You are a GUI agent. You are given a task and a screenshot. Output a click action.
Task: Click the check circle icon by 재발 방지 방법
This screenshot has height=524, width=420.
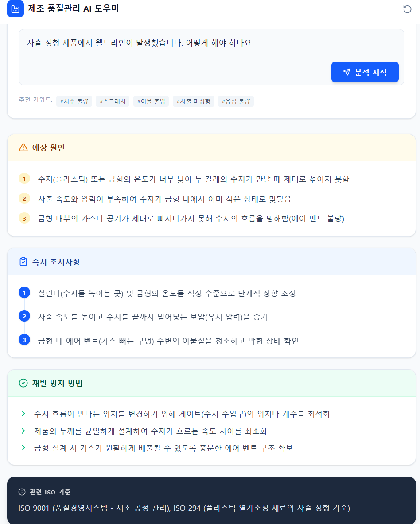click(x=23, y=383)
